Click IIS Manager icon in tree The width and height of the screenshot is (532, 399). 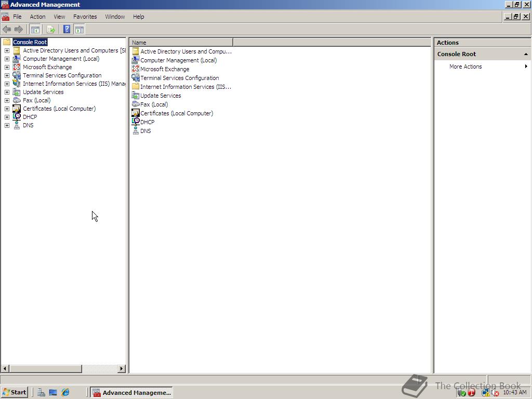pos(17,84)
